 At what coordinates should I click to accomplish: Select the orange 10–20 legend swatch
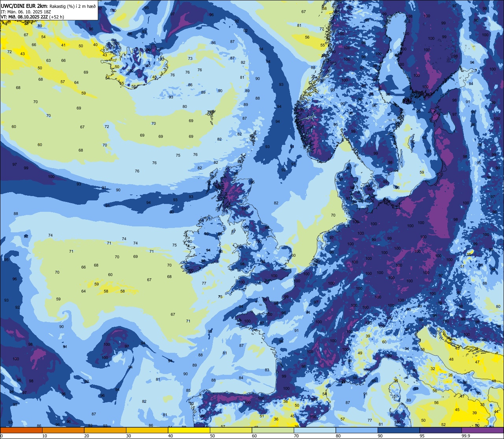[x=63, y=430]
